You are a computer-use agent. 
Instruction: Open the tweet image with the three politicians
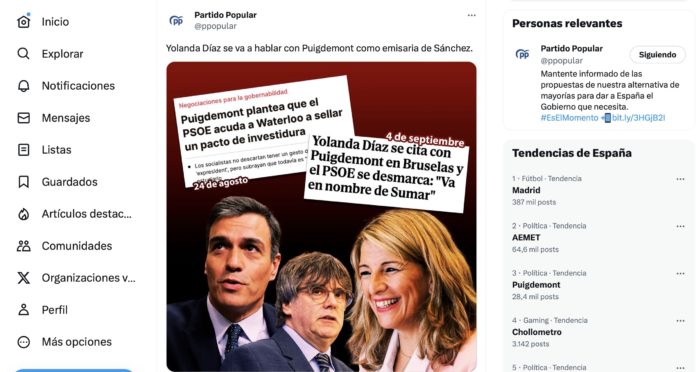tap(321, 217)
